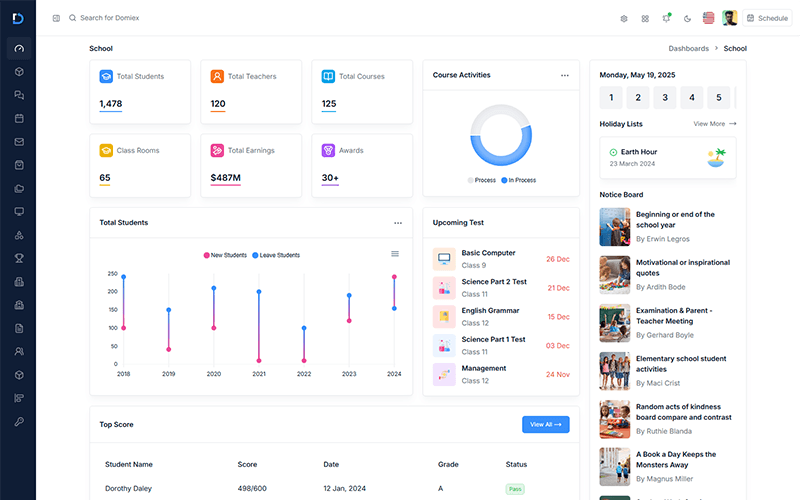The width and height of the screenshot is (800, 500).
Task: Open the trophy icon in the sidebar
Action: coord(19,258)
